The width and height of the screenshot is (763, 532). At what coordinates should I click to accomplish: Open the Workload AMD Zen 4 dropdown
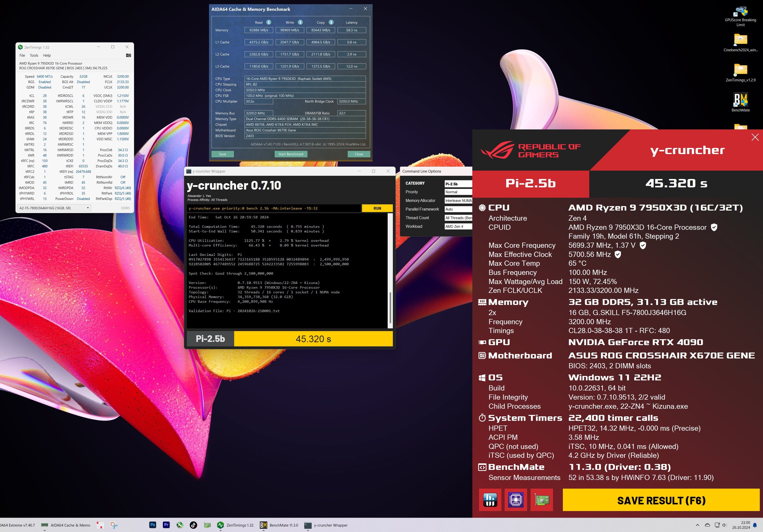point(458,227)
